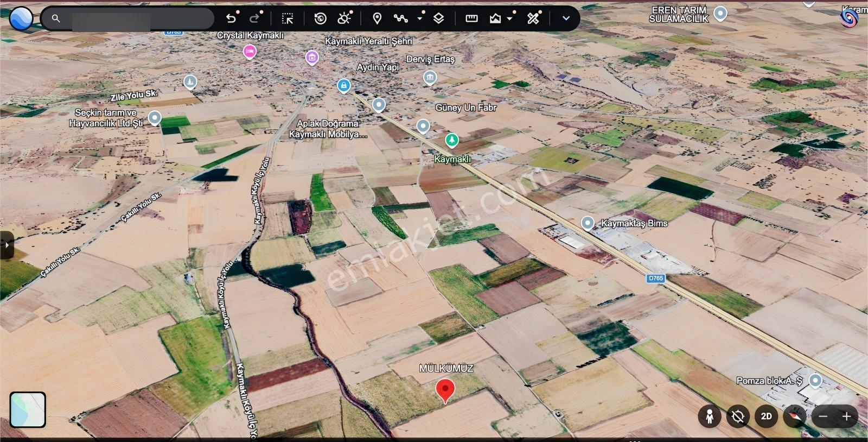Expand the path tool dropdown arrow
Viewport: 868px width, 442px height.
point(420,18)
